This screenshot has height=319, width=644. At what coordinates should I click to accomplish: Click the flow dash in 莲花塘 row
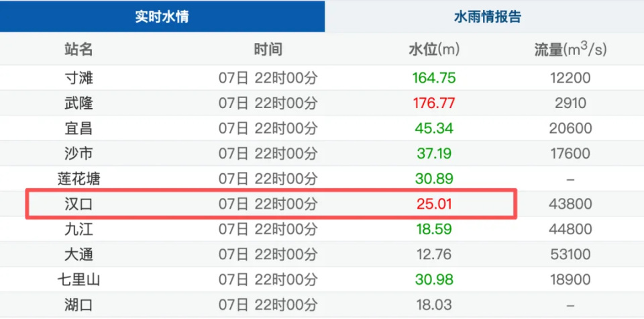(570, 179)
